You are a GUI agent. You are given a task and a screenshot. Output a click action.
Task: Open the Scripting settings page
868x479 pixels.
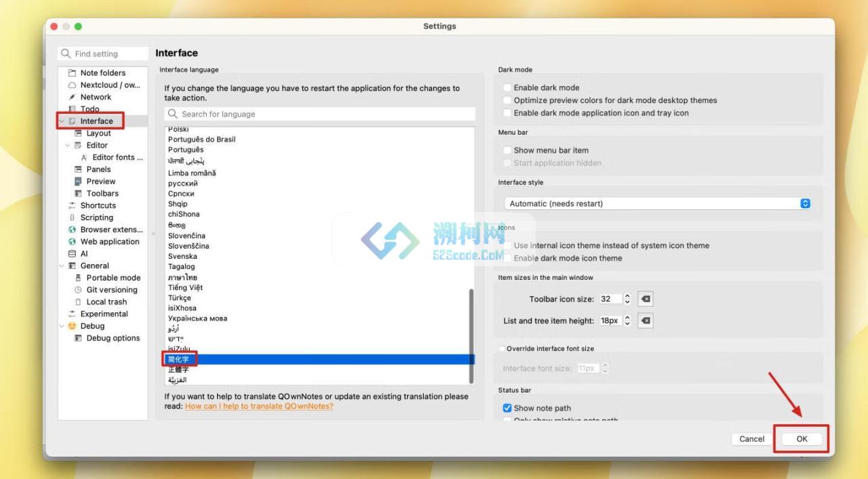96,217
